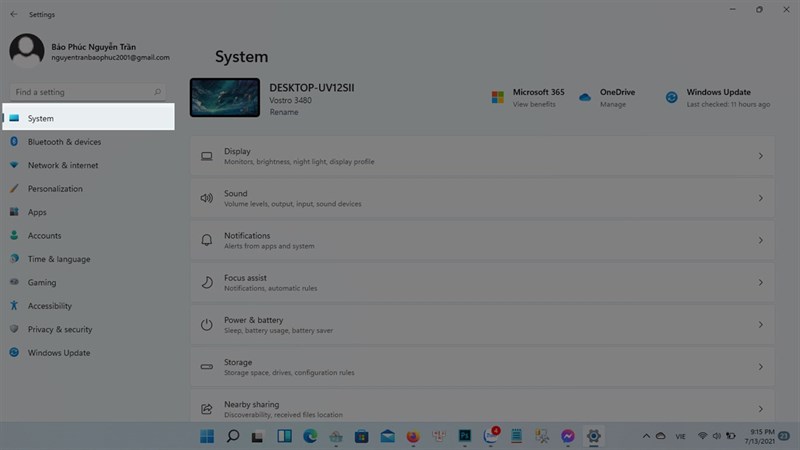Click the Display monitor icon
The height and width of the screenshot is (450, 800).
207,156
